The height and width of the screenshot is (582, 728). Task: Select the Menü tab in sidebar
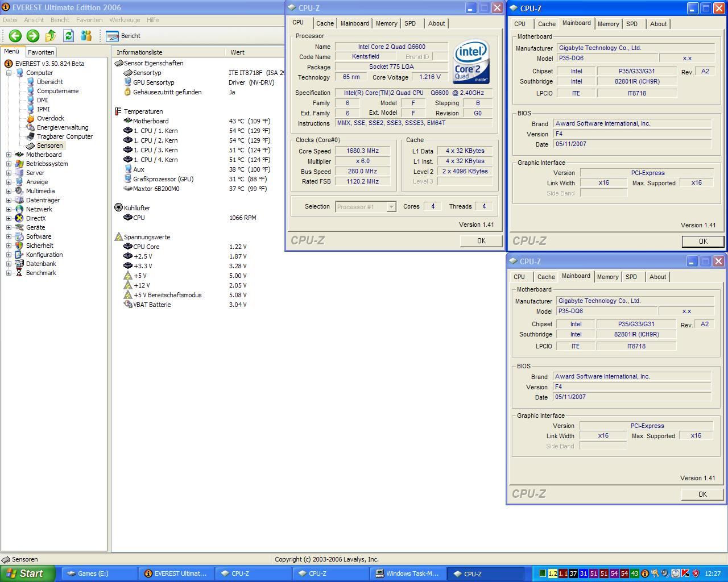[12, 51]
